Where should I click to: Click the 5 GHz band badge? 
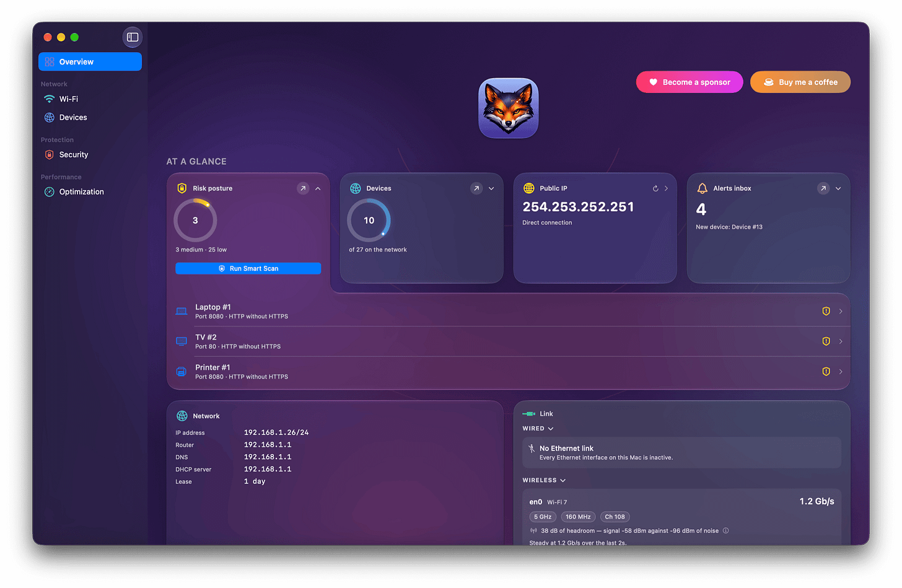click(x=543, y=517)
